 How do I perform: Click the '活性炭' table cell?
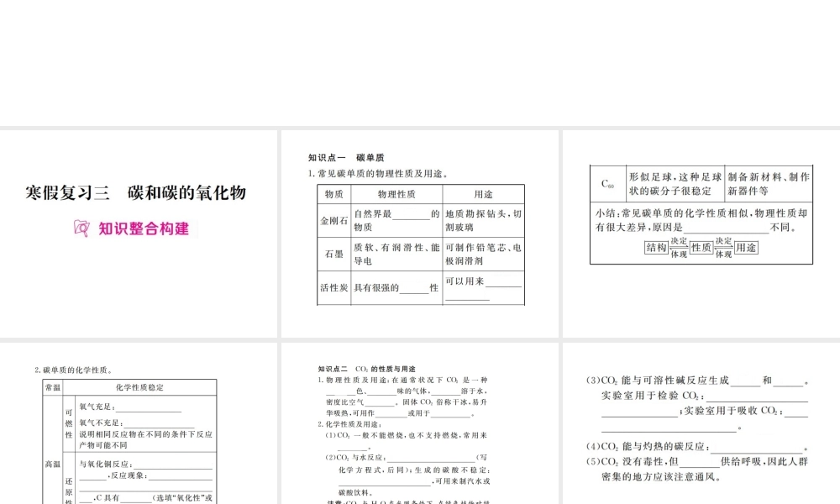point(334,287)
